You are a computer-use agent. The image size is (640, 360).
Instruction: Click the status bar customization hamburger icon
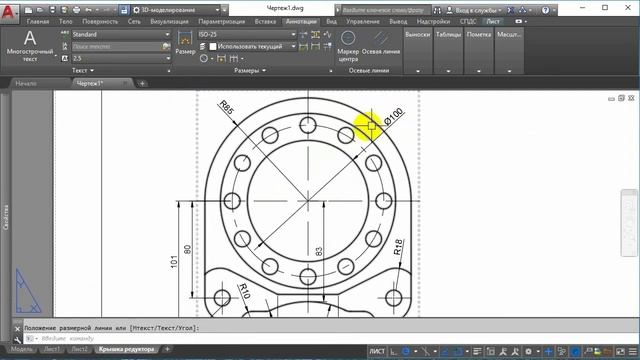coord(633,351)
